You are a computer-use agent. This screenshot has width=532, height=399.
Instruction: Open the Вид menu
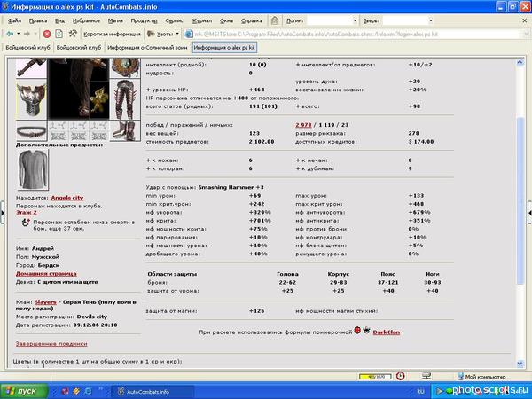click(x=59, y=20)
